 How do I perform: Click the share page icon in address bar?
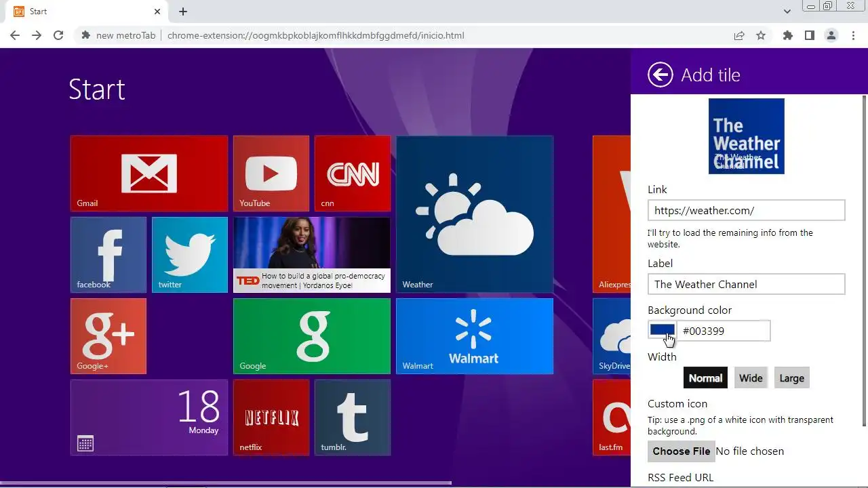point(739,35)
